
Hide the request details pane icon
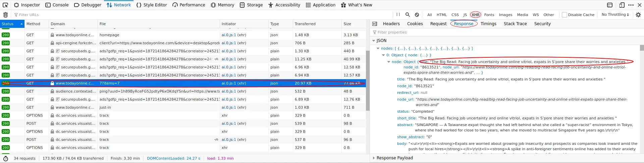375,24
